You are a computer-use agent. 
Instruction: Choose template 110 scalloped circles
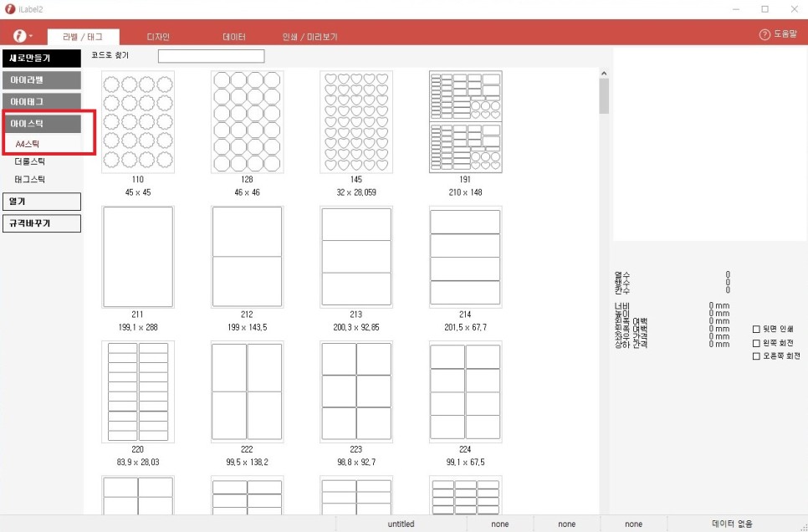pyautogui.click(x=137, y=122)
